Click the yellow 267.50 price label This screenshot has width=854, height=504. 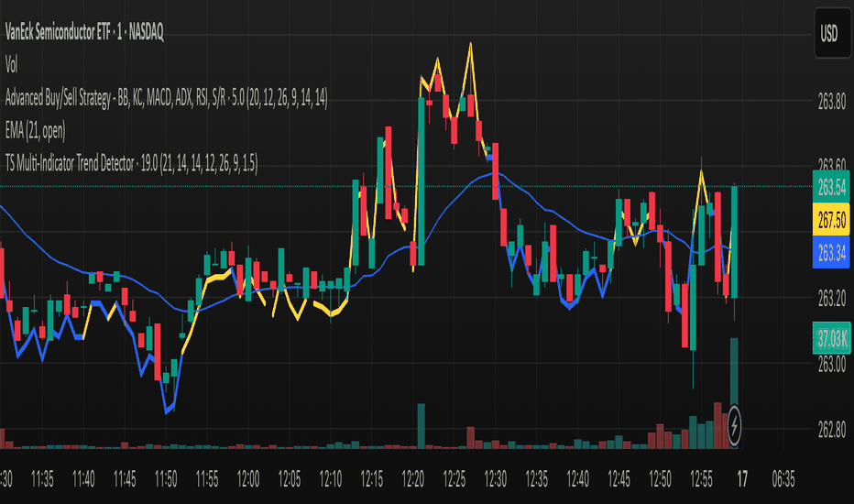click(x=831, y=220)
